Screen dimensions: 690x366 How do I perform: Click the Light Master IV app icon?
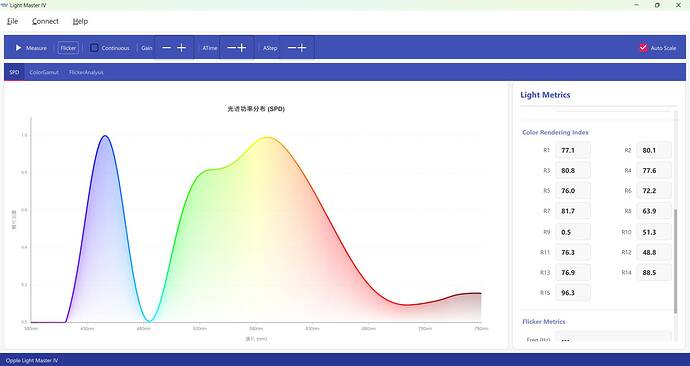pos(4,5)
